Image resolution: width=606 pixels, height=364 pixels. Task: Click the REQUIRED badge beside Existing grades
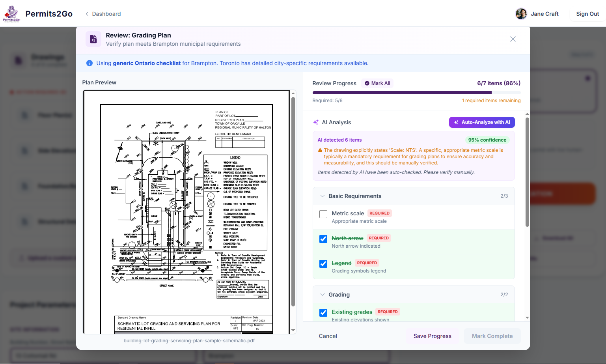click(x=388, y=312)
